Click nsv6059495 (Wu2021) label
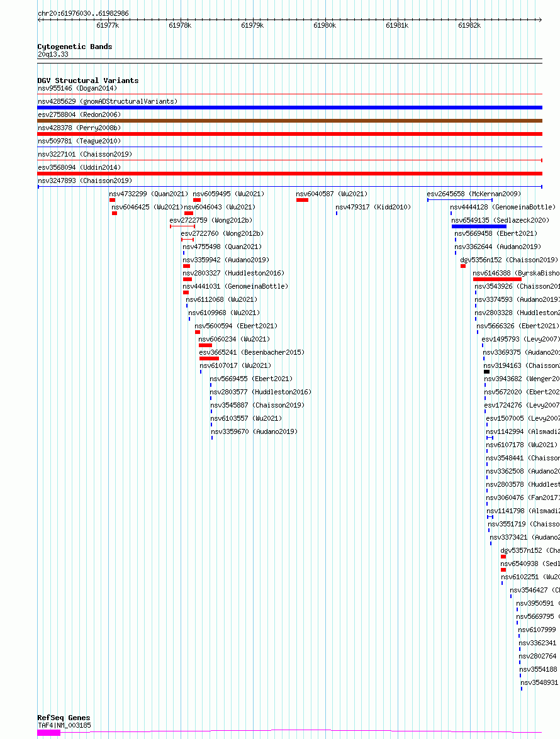Image resolution: width=560 pixels, height=739 pixels. (228, 194)
